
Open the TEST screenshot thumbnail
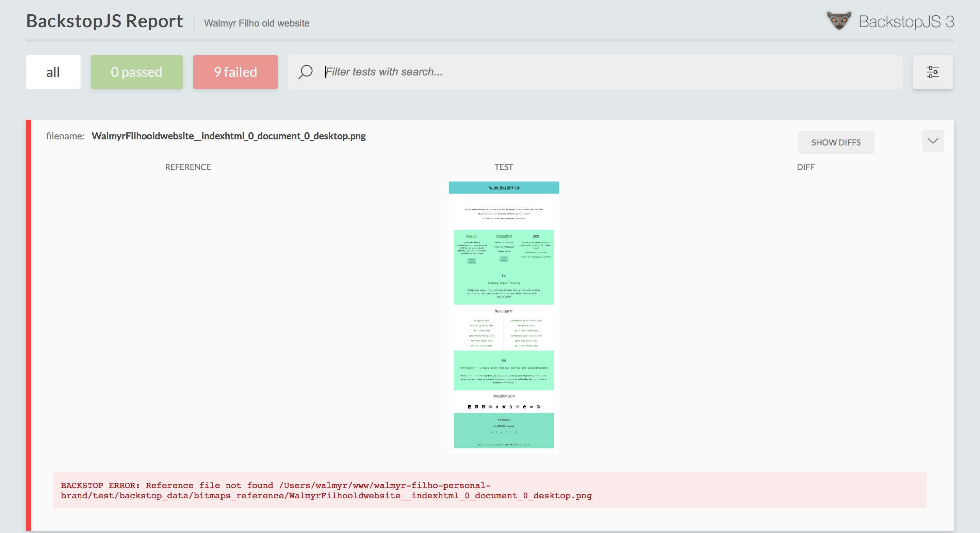504,317
